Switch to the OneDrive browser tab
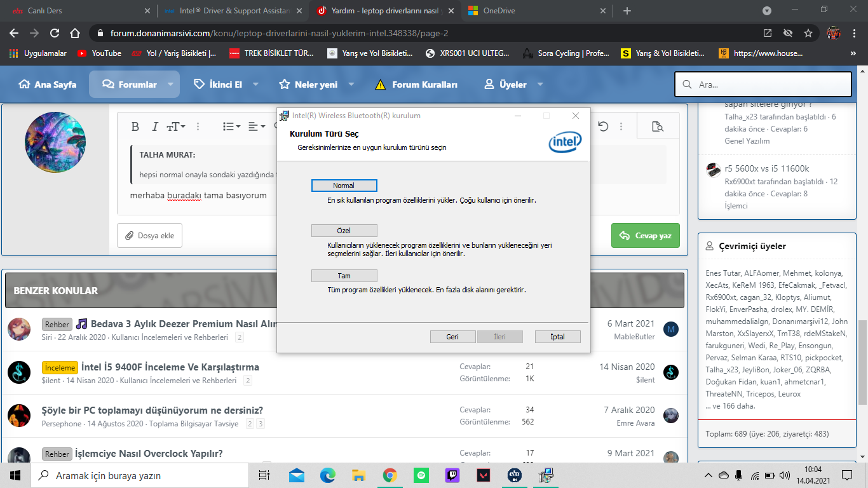The width and height of the screenshot is (868, 488). tap(538, 11)
